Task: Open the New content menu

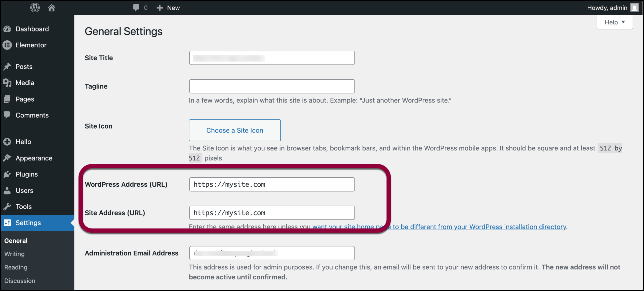Action: [x=168, y=8]
